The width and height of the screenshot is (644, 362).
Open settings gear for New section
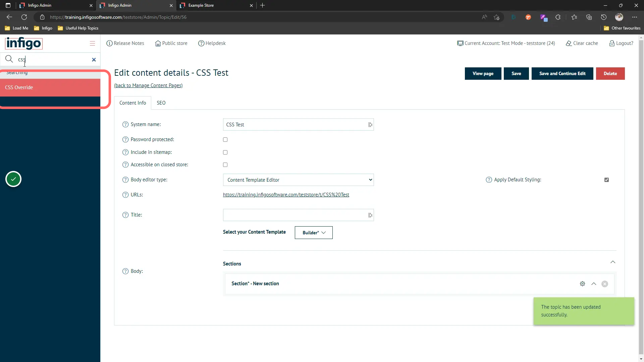[583, 284]
